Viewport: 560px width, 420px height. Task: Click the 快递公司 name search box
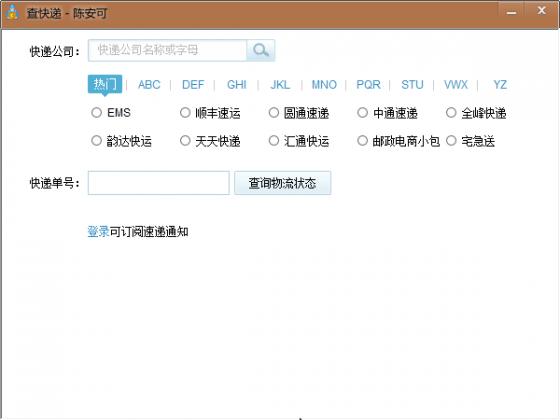[168, 50]
